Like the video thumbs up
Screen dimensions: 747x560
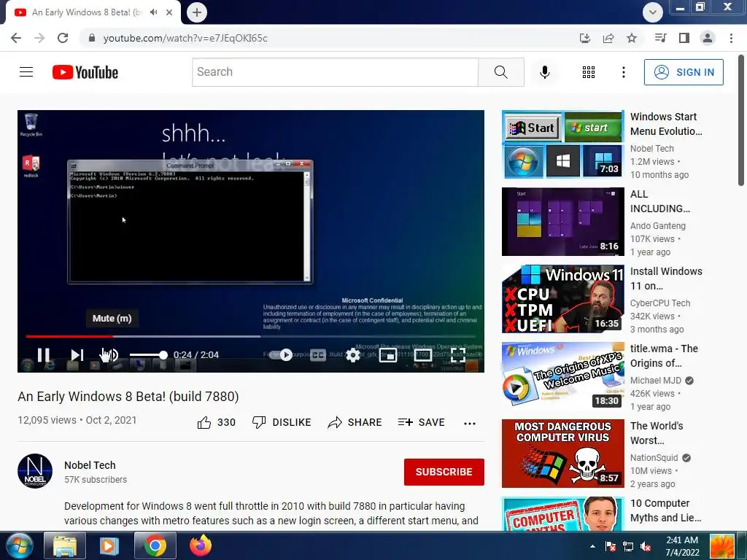pos(216,422)
